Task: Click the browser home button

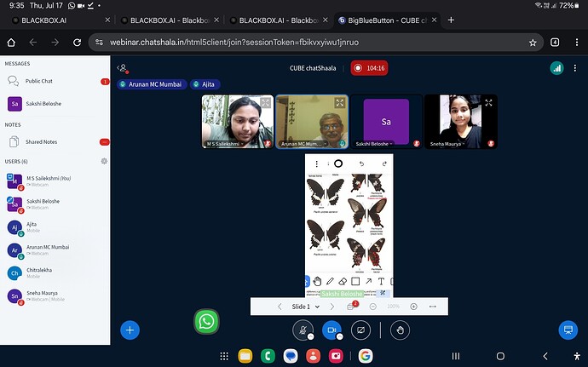Action: 11,43
